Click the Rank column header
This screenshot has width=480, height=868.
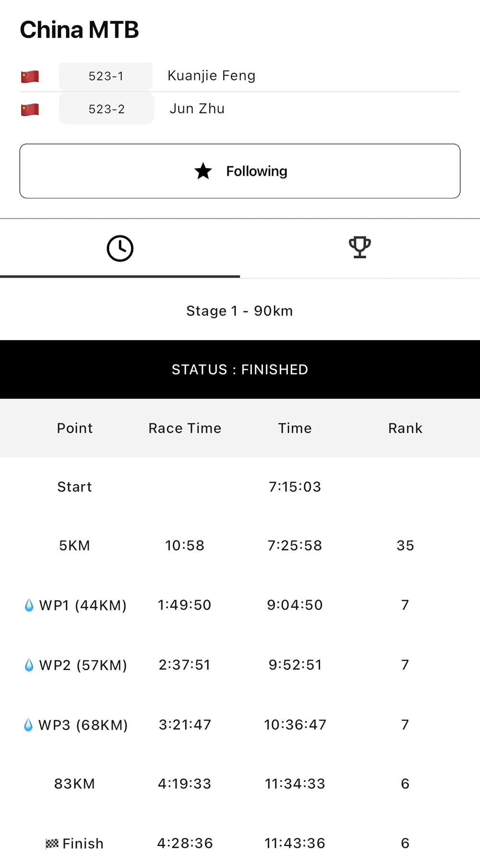point(405,428)
